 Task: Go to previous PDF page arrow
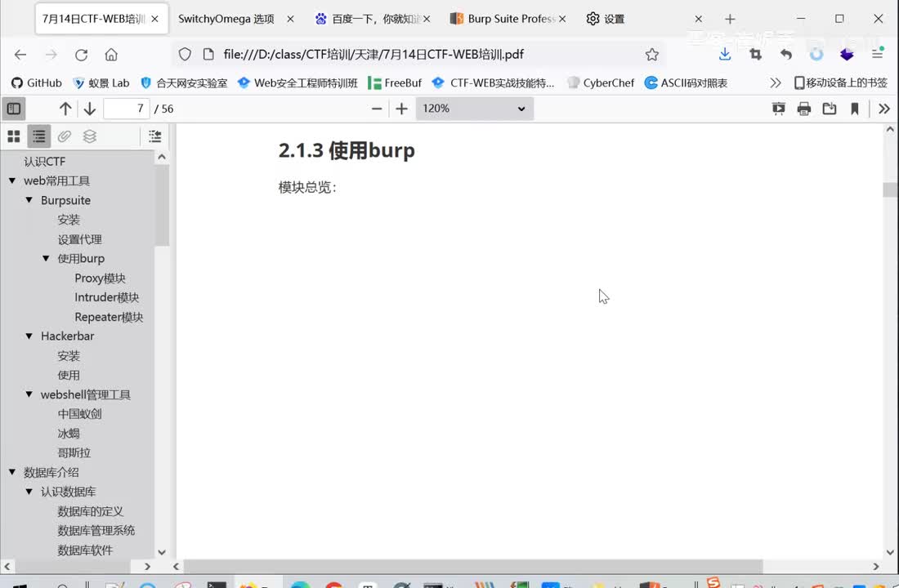65,109
